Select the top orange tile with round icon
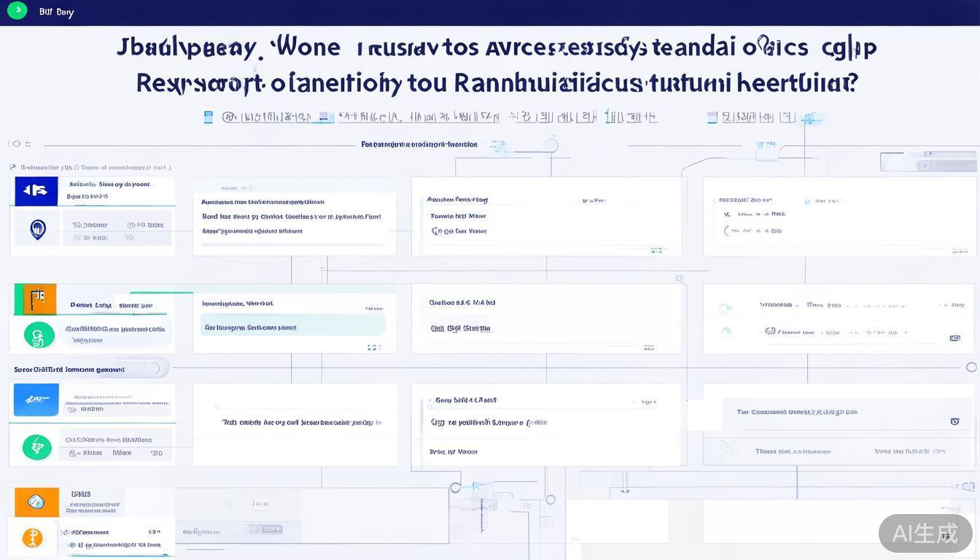 click(36, 502)
